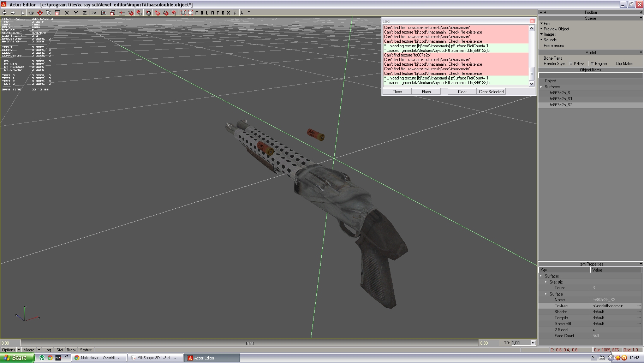Open the Images menu
The image size is (644, 363).
[549, 34]
